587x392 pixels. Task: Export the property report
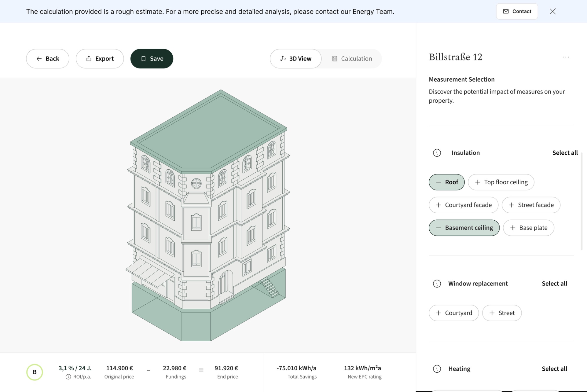[x=100, y=59]
